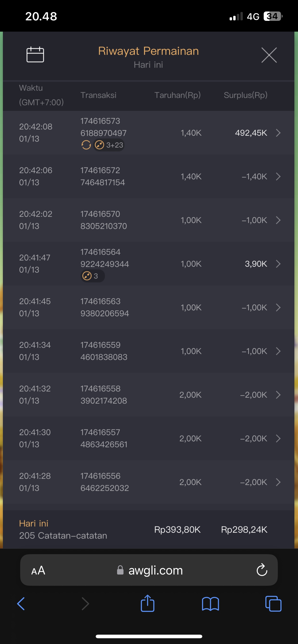
Task: Open Safari share sheet
Action: tap(148, 604)
